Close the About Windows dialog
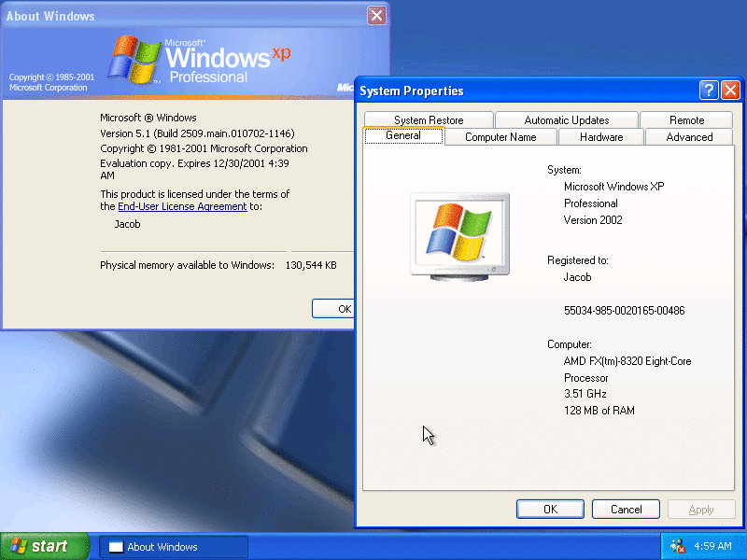Viewport: 747px width, 560px height. (x=376, y=16)
